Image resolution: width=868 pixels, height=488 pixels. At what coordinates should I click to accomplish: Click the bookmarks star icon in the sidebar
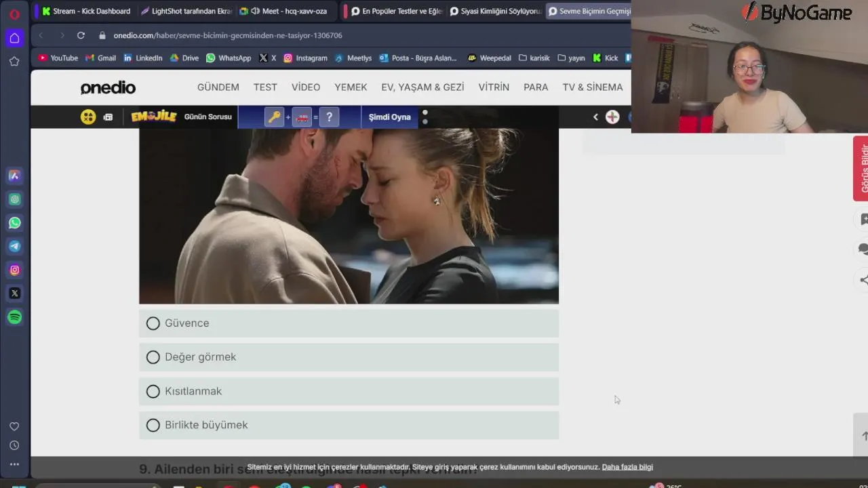[14, 61]
